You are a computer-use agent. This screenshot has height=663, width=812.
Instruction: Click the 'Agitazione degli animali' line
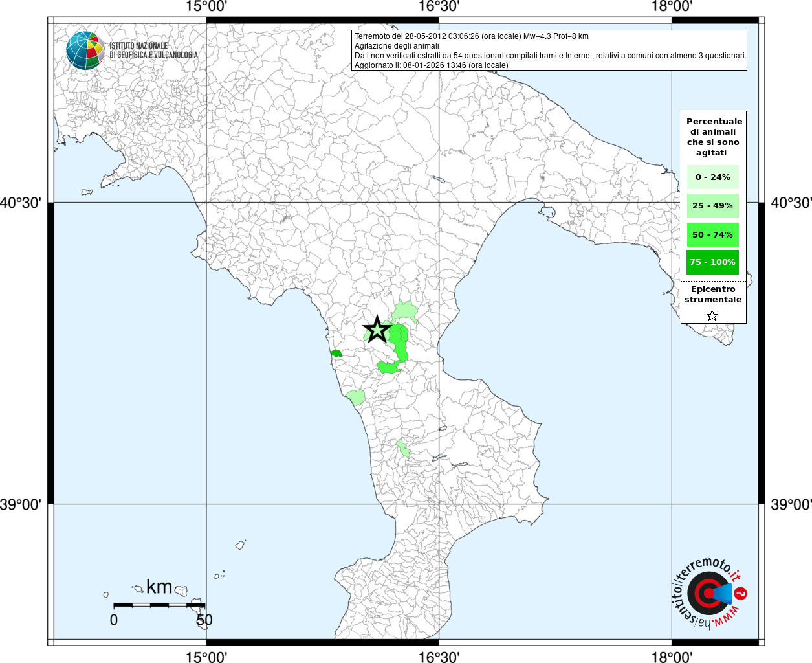(397, 46)
